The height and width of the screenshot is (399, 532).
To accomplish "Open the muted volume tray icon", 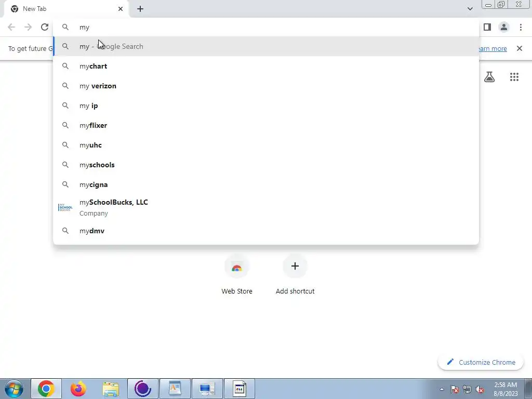I will coord(480,389).
